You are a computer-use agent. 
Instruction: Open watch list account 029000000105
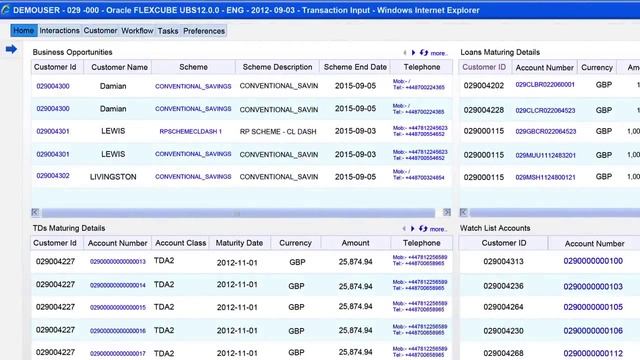click(593, 307)
